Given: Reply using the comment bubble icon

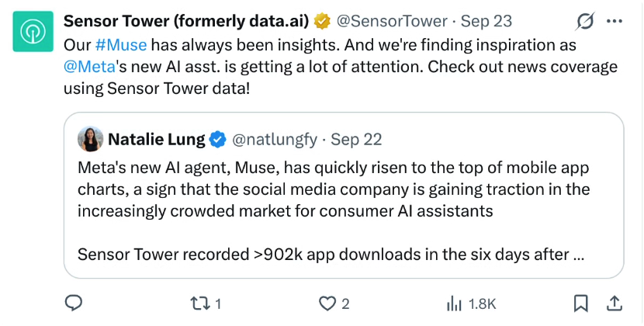Looking at the screenshot, I should [74, 303].
